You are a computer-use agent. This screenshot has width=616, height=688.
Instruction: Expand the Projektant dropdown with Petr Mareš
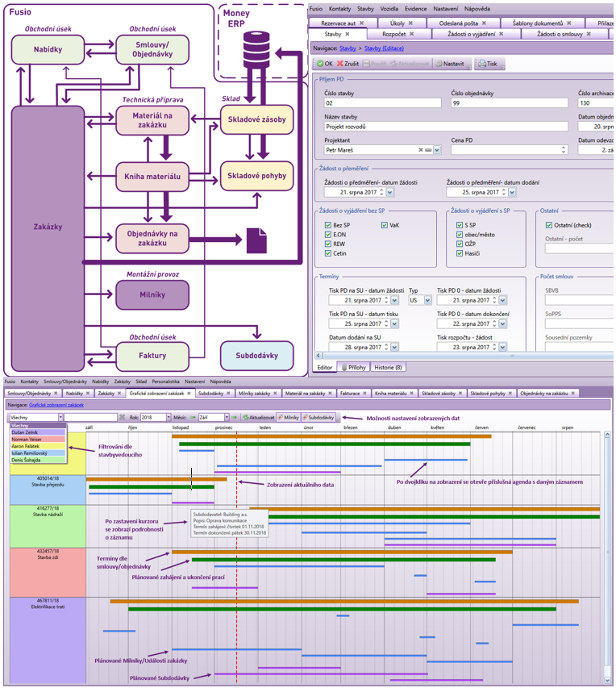tap(437, 149)
